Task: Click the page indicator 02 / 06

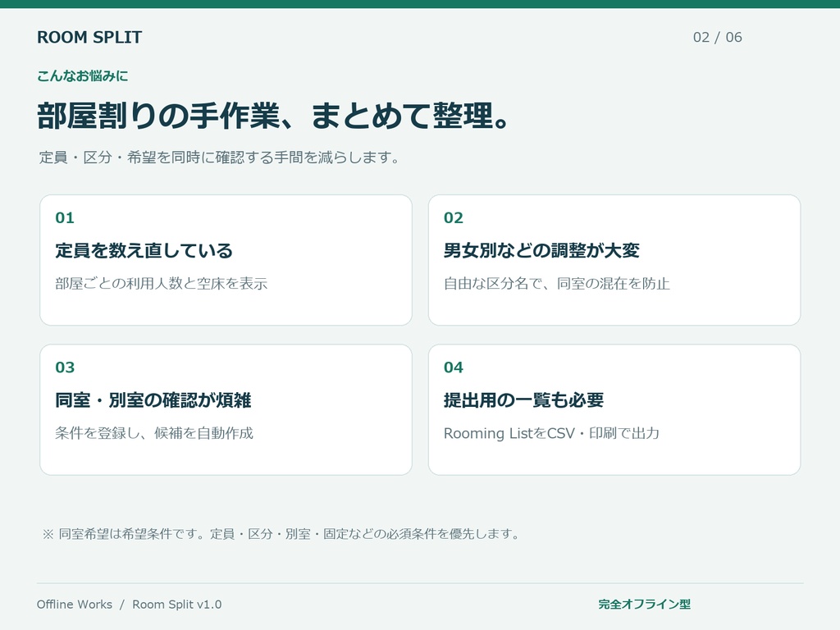Action: (717, 37)
